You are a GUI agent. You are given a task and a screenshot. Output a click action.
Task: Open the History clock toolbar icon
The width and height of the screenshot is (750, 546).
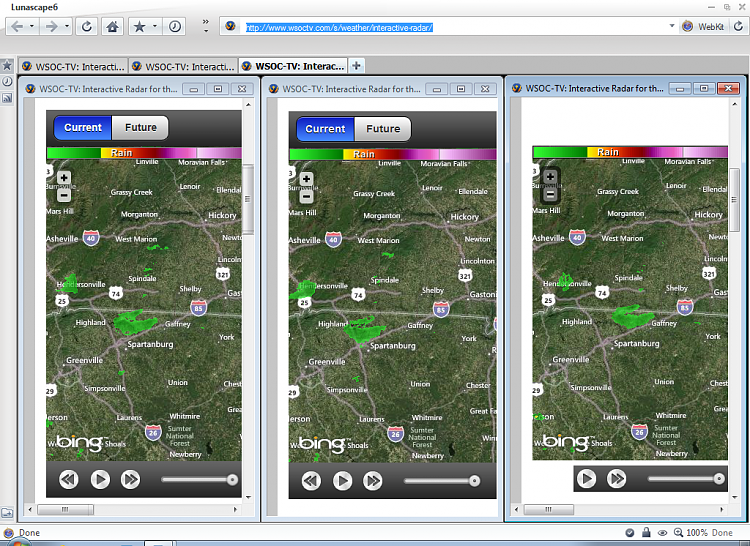pos(175,26)
